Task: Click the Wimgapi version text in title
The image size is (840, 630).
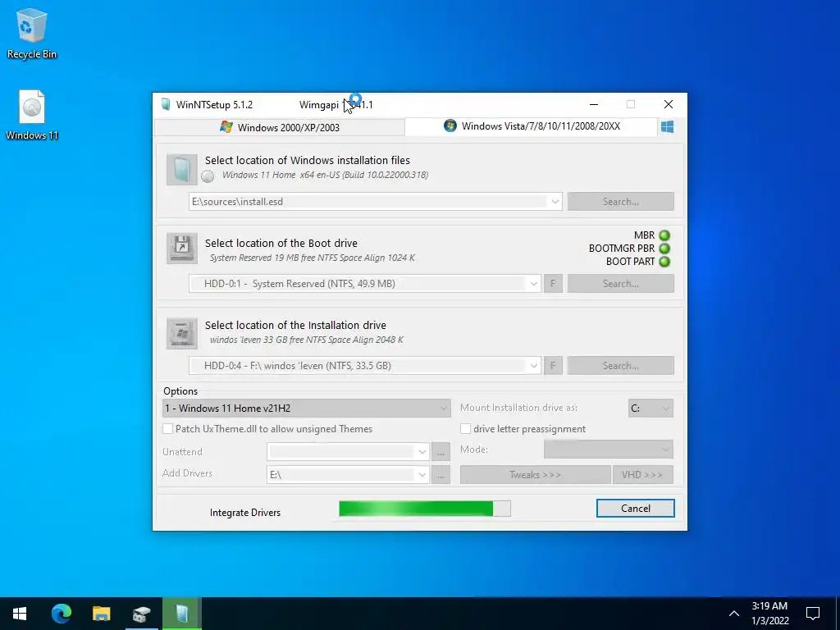Action: pyautogui.click(x=336, y=104)
